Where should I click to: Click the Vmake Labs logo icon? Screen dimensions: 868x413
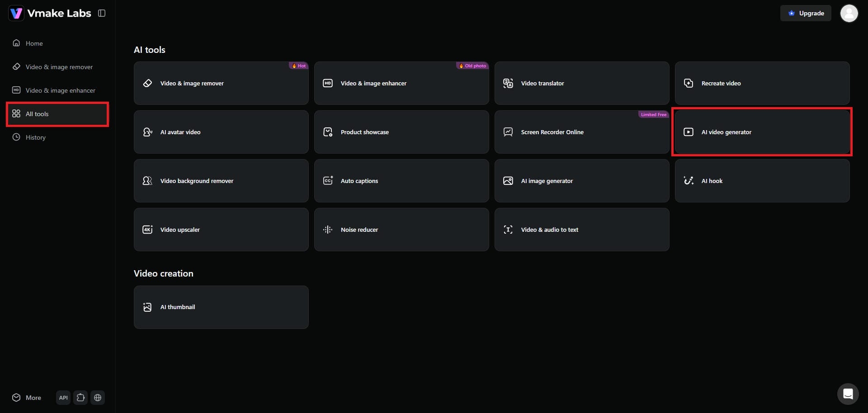(16, 13)
